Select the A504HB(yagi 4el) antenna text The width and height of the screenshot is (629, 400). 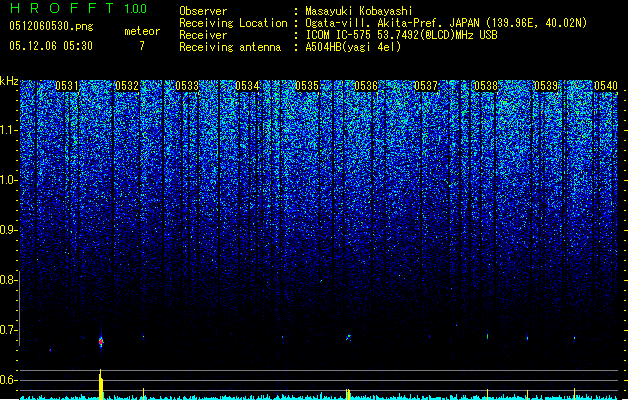(353, 47)
